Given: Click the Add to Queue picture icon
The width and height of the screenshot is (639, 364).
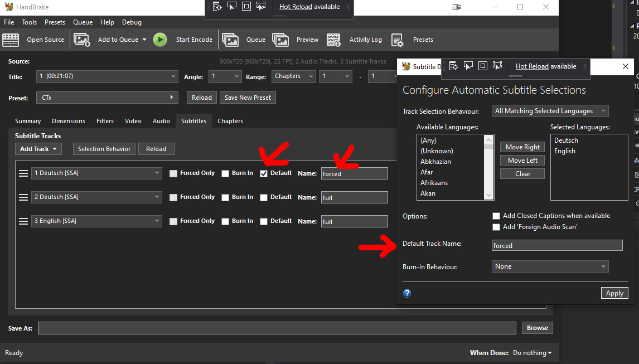Looking at the screenshot, I should [x=82, y=40].
